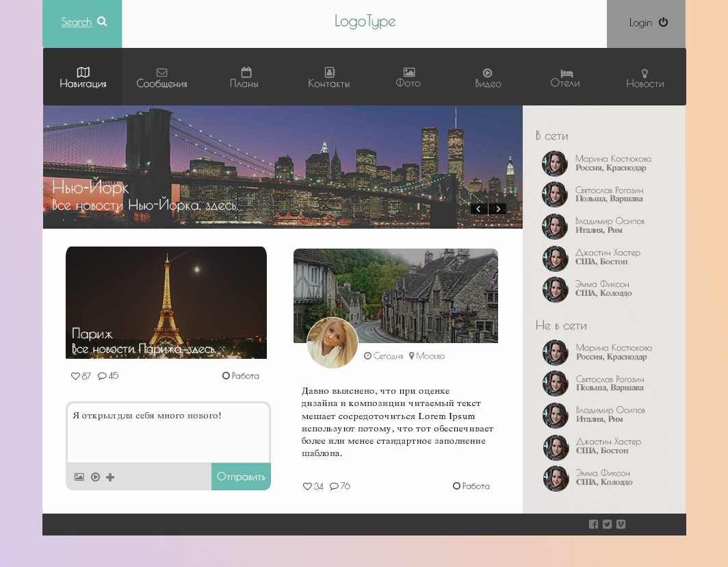The width and height of the screenshot is (728, 567).
Task: Click the plus icon in composer
Action: [x=110, y=477]
